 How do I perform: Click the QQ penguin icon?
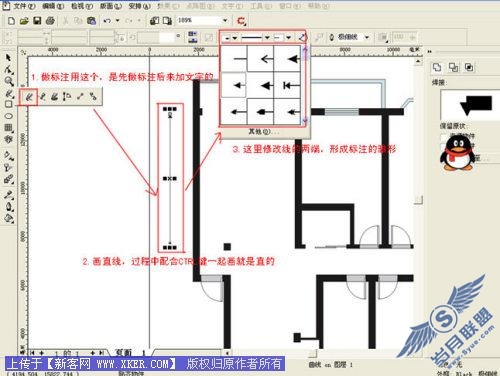457,154
